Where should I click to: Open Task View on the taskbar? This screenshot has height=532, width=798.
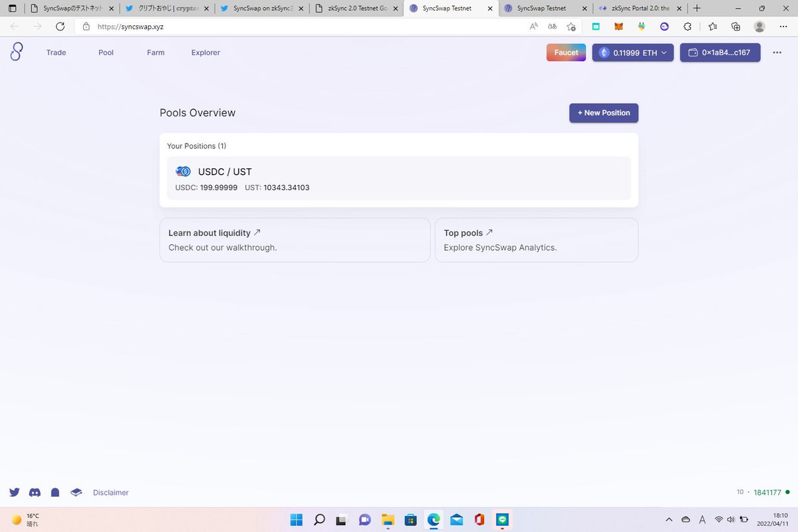point(341,519)
